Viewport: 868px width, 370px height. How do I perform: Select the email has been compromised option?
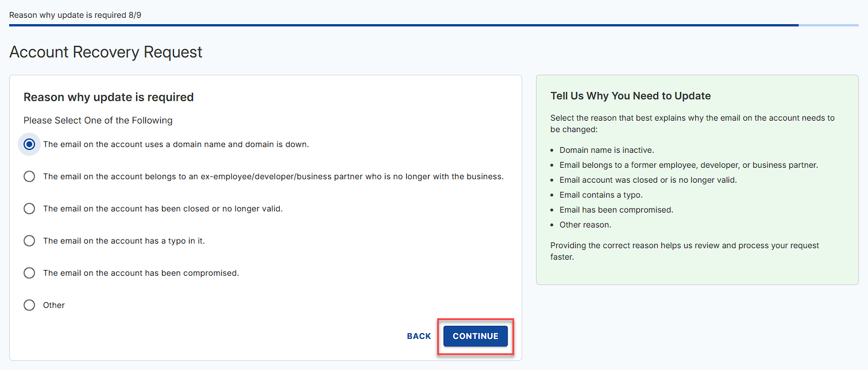(x=29, y=273)
